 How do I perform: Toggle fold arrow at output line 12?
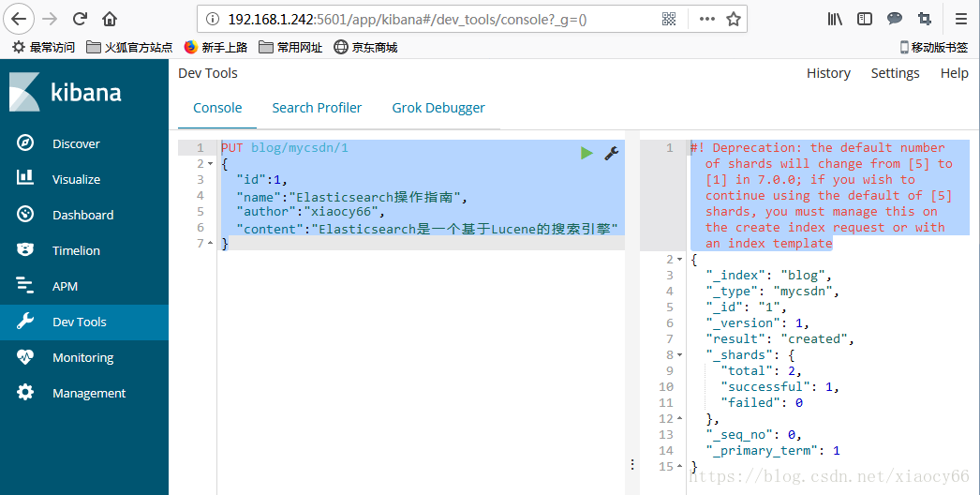(680, 419)
